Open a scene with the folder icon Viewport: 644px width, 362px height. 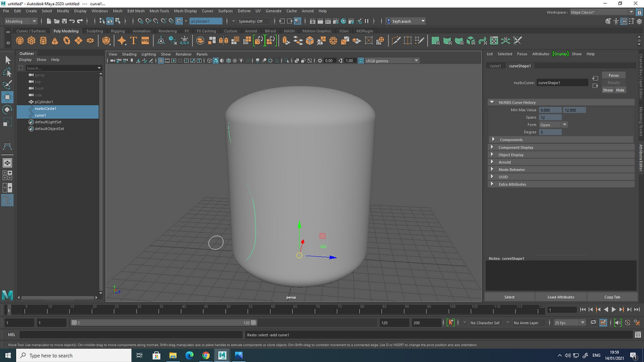point(57,21)
